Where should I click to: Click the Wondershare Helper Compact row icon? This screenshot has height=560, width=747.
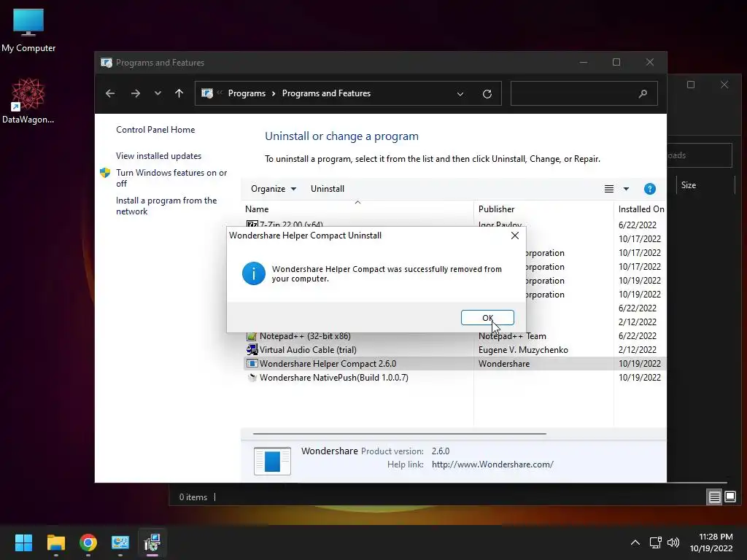click(252, 363)
